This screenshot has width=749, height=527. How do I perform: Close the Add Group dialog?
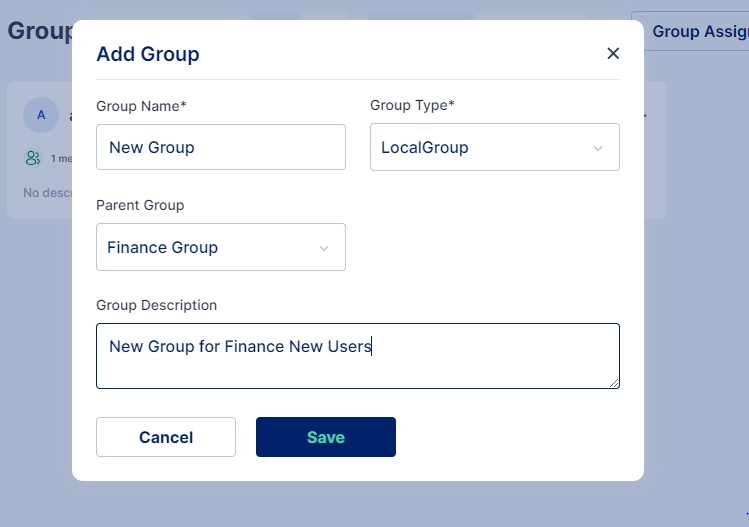[x=613, y=54]
